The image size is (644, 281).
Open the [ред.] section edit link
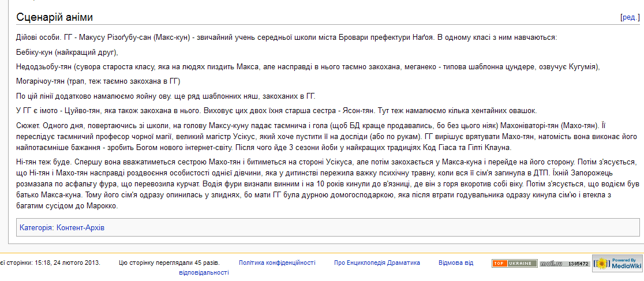(630, 17)
